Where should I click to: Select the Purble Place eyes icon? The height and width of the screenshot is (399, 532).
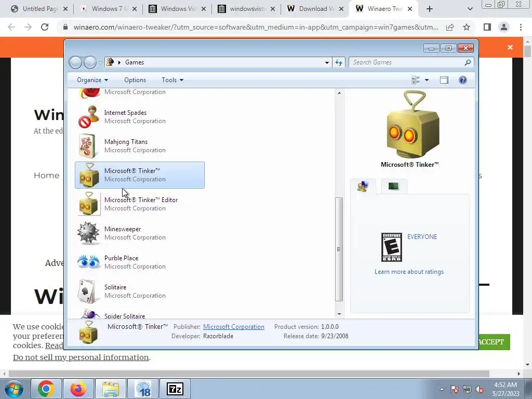click(x=88, y=262)
